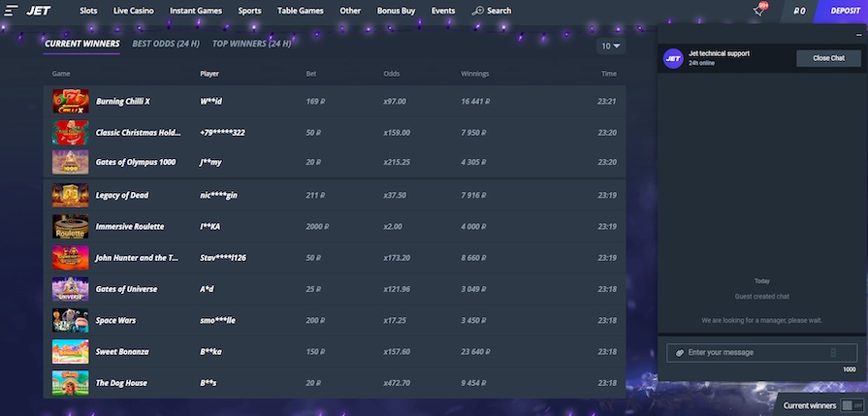The height and width of the screenshot is (416, 868).
Task: Open the Slots menu
Action: (x=88, y=11)
